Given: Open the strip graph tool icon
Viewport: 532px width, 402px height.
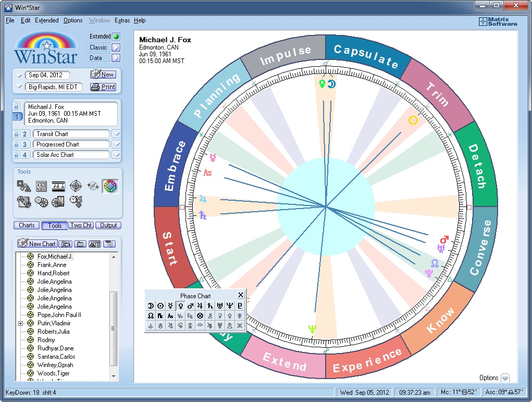Looking at the screenshot, I should click(x=58, y=186).
